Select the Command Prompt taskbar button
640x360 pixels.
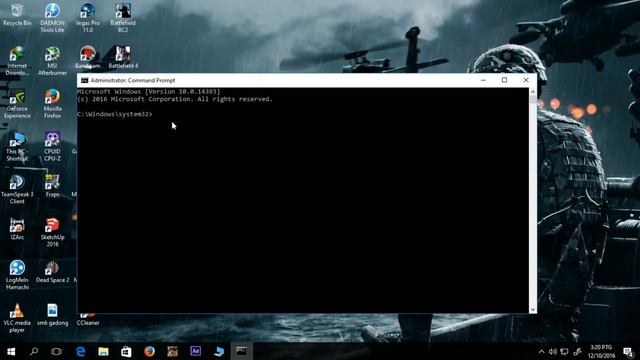click(241, 351)
